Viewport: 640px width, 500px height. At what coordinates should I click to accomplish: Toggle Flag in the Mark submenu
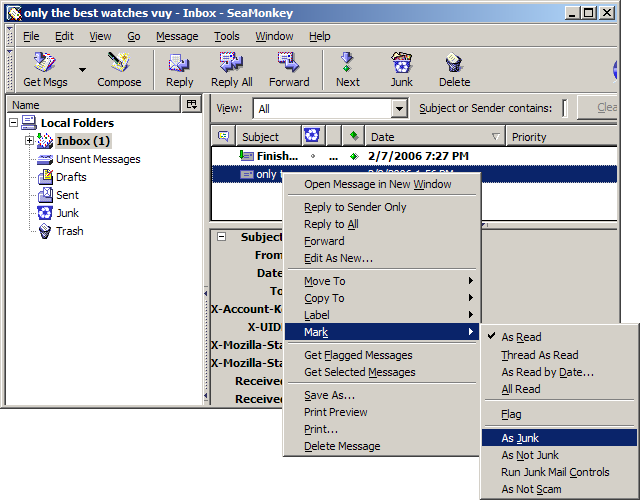(511, 414)
